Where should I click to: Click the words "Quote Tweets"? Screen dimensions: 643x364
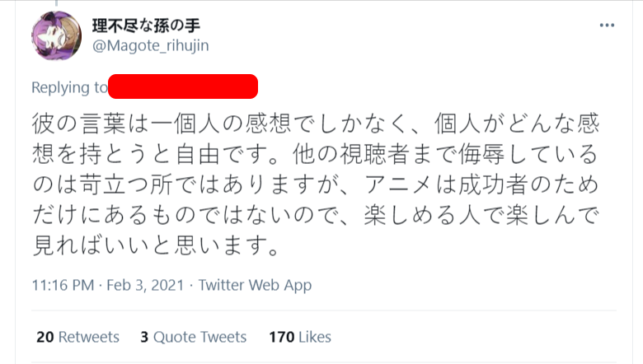199,337
